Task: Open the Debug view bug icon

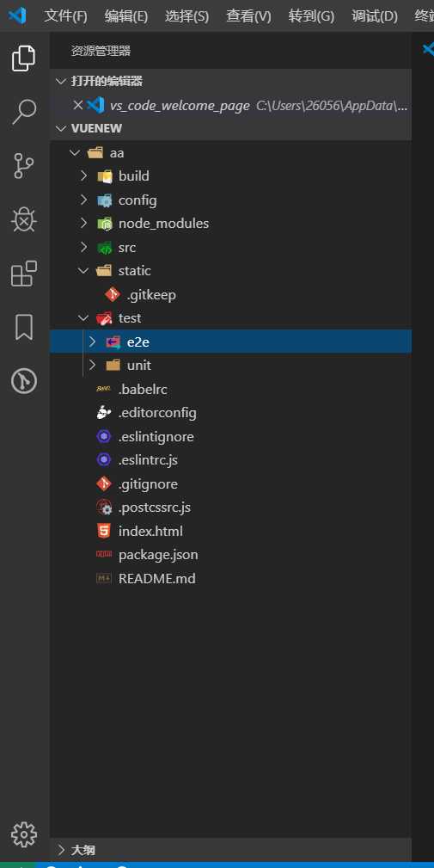Action: coord(24,219)
